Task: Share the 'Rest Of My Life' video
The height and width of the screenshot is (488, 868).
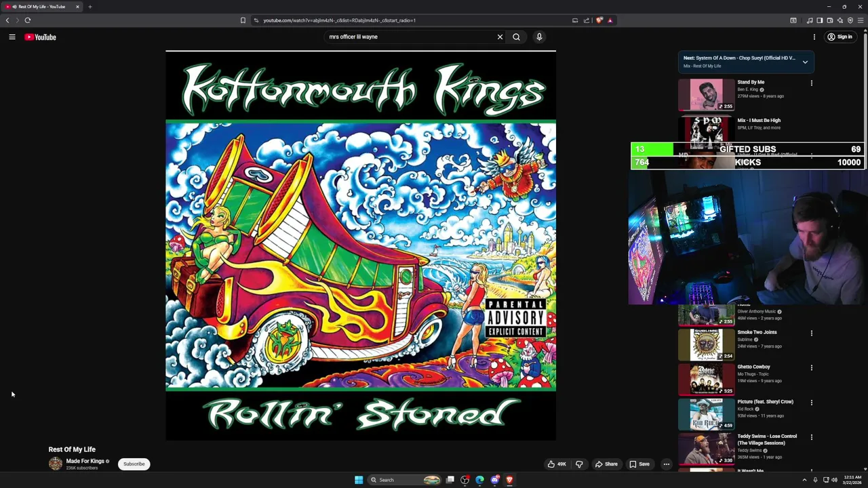Action: (606, 464)
